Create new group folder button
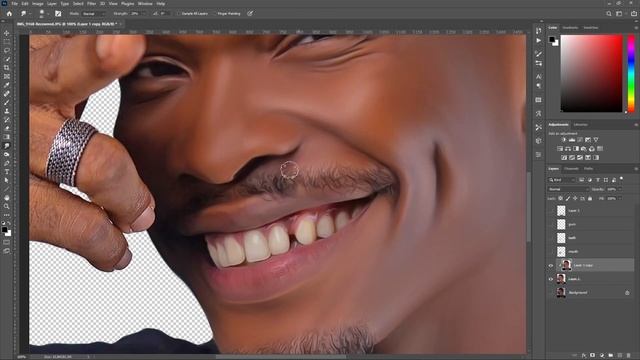 pos(611,356)
